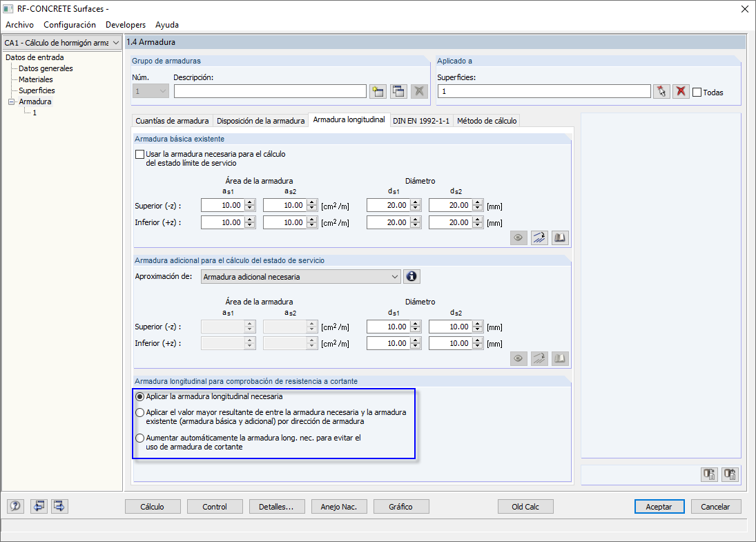
Task: Pick surfaces graphically icon next to Superficies
Action: click(661, 91)
